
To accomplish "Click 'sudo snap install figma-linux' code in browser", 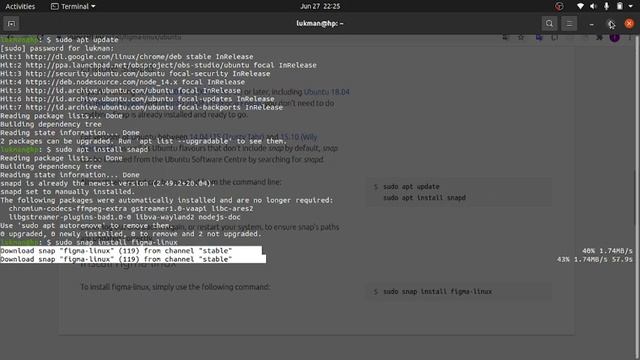I will pos(438,291).
